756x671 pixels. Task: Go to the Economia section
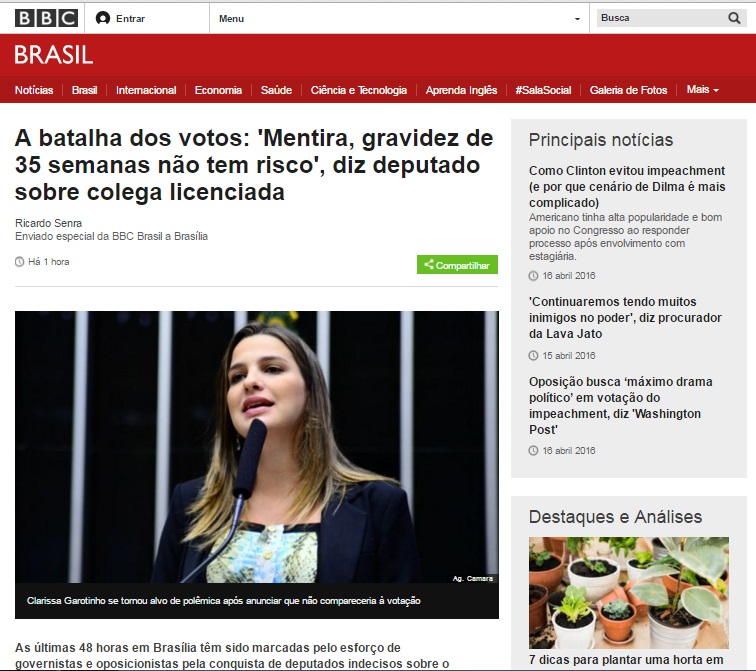tap(218, 90)
